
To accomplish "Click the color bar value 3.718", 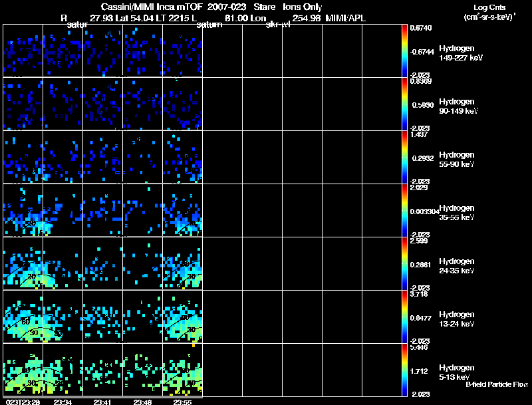I will click(x=419, y=294).
